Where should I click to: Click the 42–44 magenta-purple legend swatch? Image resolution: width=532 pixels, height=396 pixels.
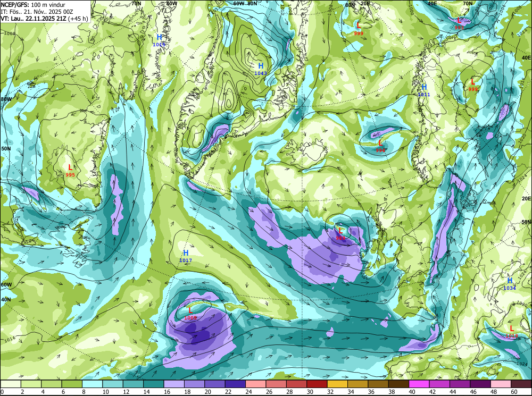coord(439,384)
